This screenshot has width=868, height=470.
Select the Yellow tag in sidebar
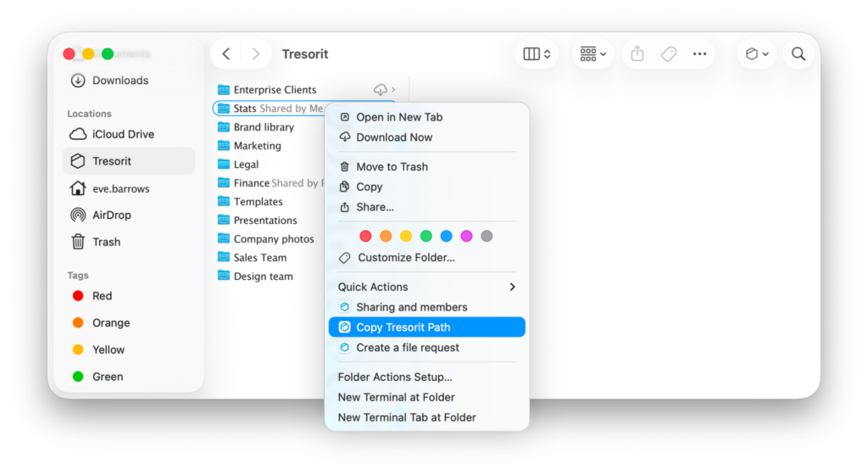[x=129, y=350]
